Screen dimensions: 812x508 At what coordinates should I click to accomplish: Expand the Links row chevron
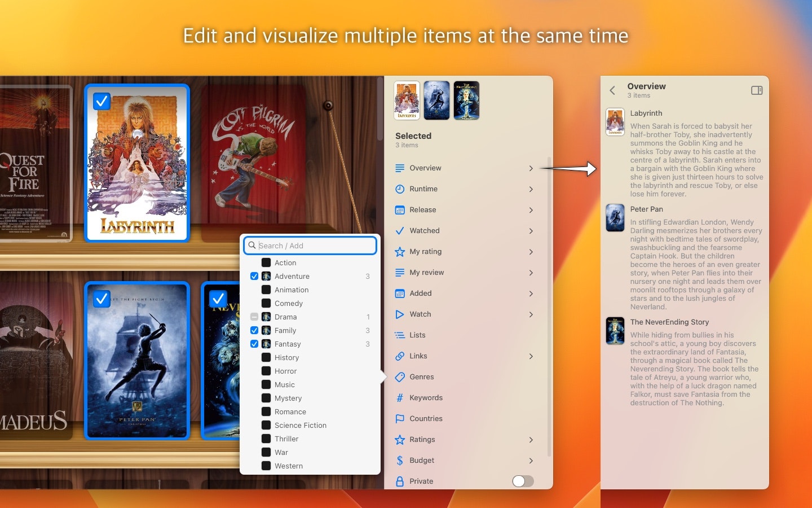(x=531, y=356)
